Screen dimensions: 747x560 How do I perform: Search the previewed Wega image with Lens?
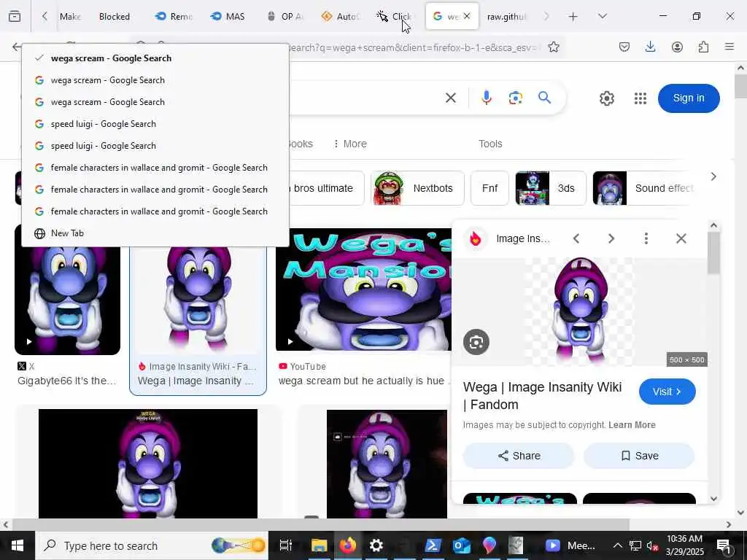click(476, 342)
